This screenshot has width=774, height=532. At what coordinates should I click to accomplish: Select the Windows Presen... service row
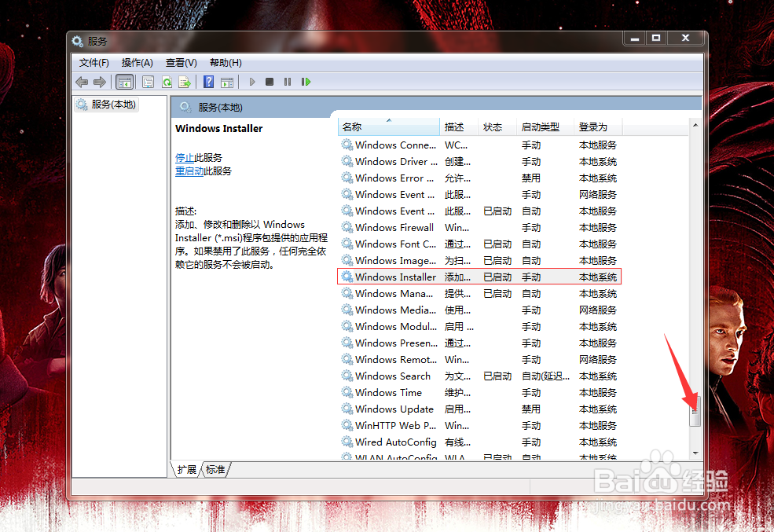point(479,343)
